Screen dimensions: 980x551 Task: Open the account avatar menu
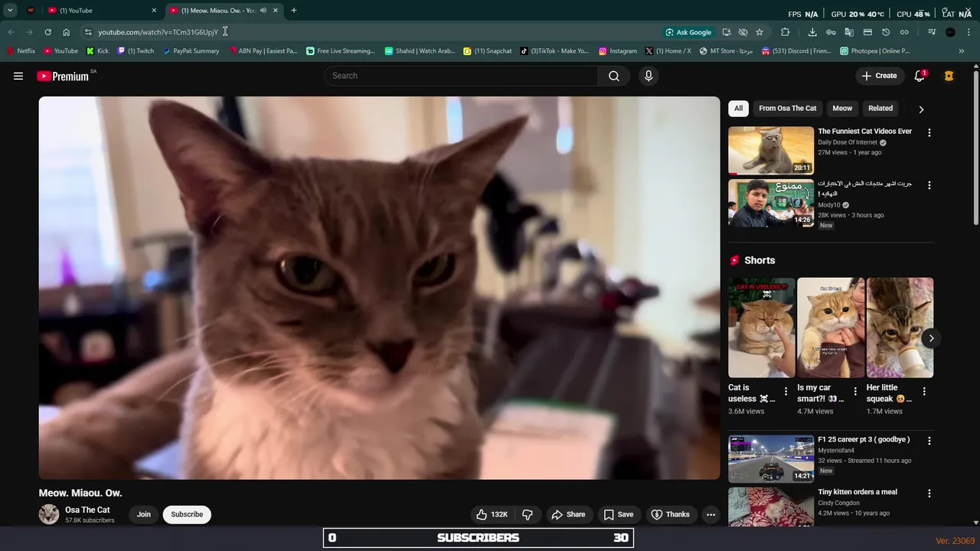click(x=949, y=76)
